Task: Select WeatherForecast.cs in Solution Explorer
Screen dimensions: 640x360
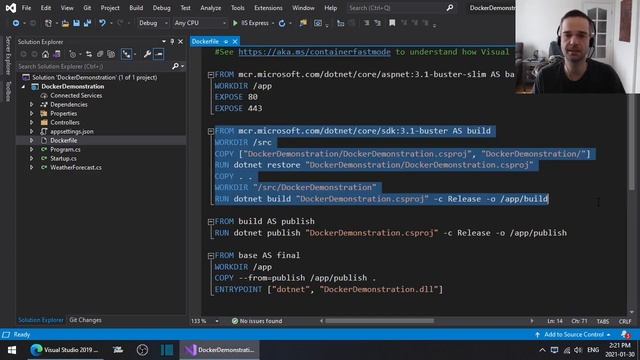Action: click(x=76, y=167)
